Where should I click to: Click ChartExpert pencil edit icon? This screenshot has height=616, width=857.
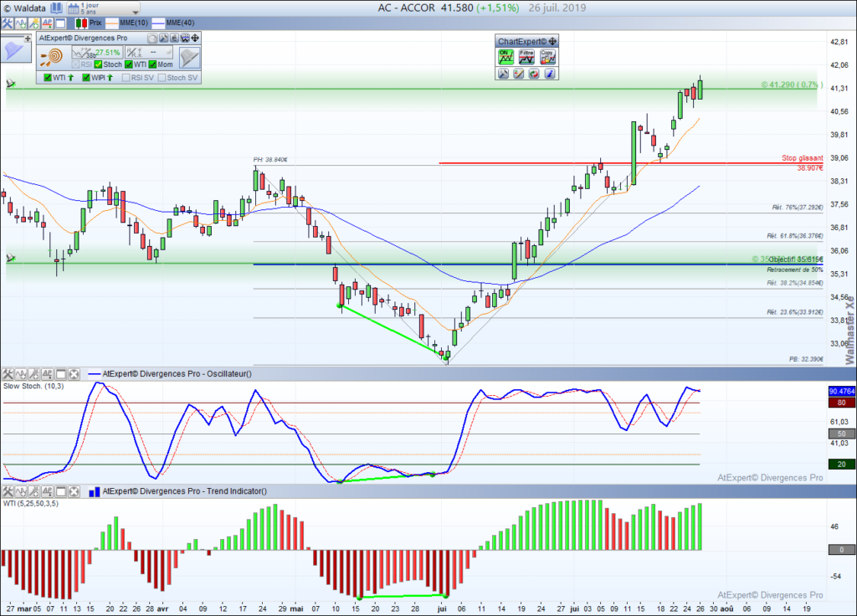click(x=519, y=74)
